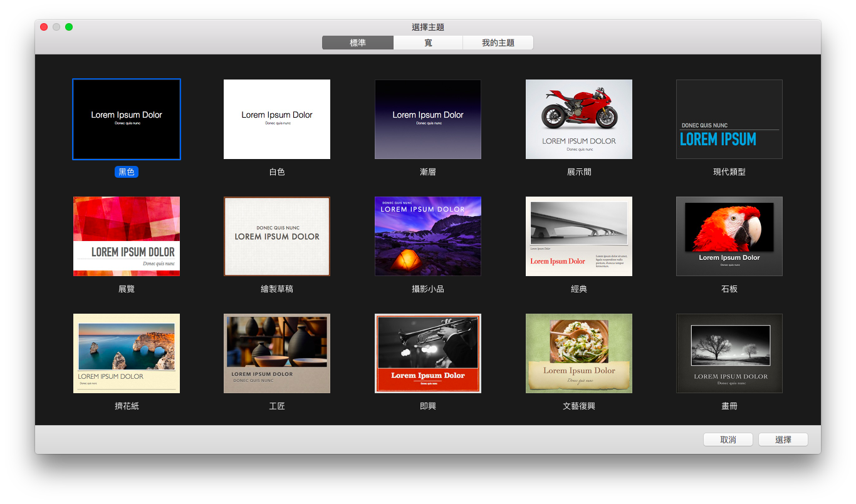Choose the 經典 bridge theme thumbnail
Viewport: 856px width, 504px height.
click(x=579, y=236)
